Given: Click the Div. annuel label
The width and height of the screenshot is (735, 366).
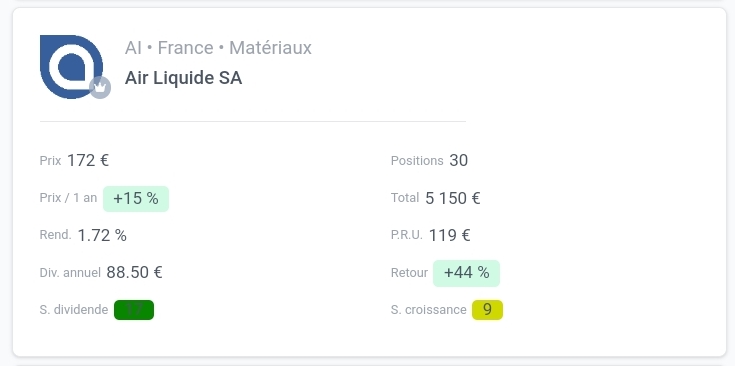Looking at the screenshot, I should (x=70, y=273).
